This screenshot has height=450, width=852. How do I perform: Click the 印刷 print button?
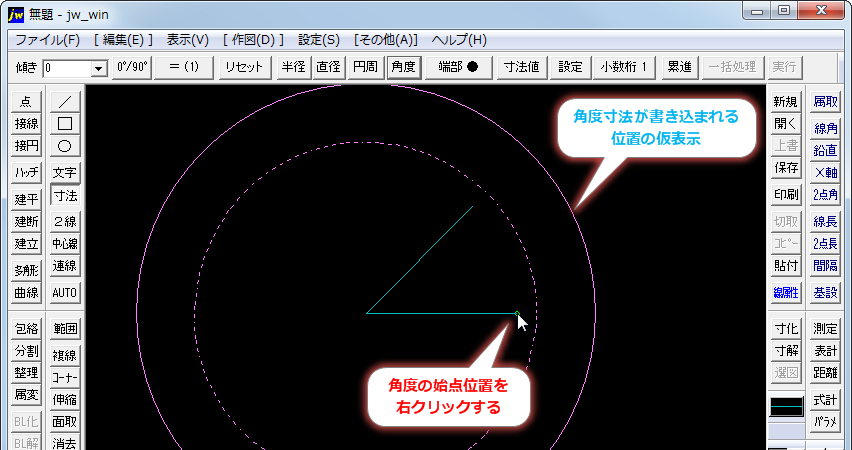[786, 195]
